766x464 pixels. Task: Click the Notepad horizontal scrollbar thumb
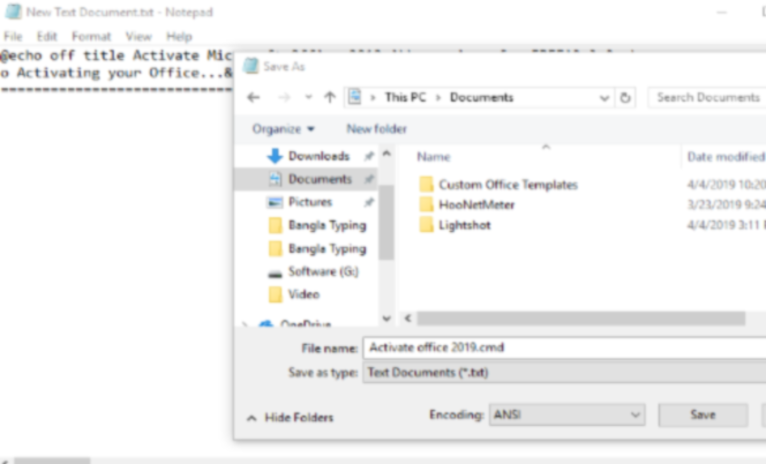(52, 461)
